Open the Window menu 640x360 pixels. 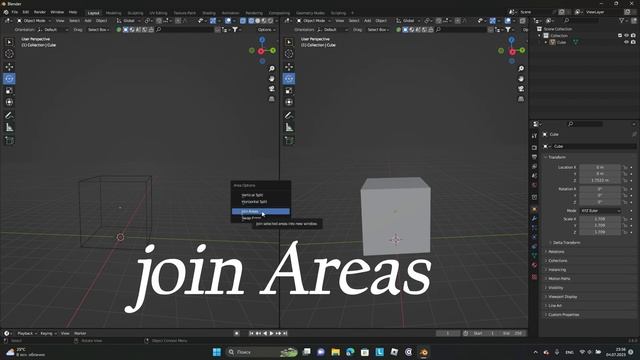(x=57, y=12)
